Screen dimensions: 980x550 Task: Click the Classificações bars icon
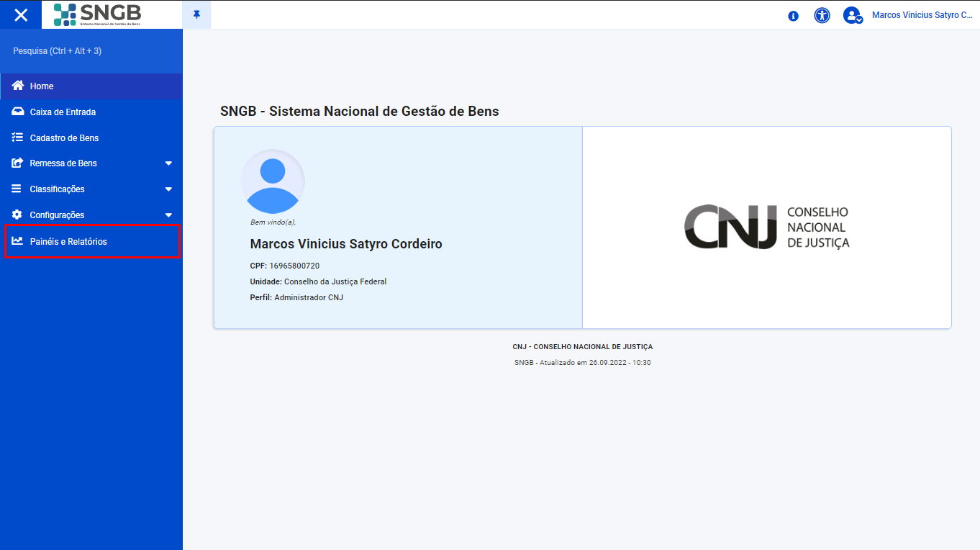coord(17,189)
